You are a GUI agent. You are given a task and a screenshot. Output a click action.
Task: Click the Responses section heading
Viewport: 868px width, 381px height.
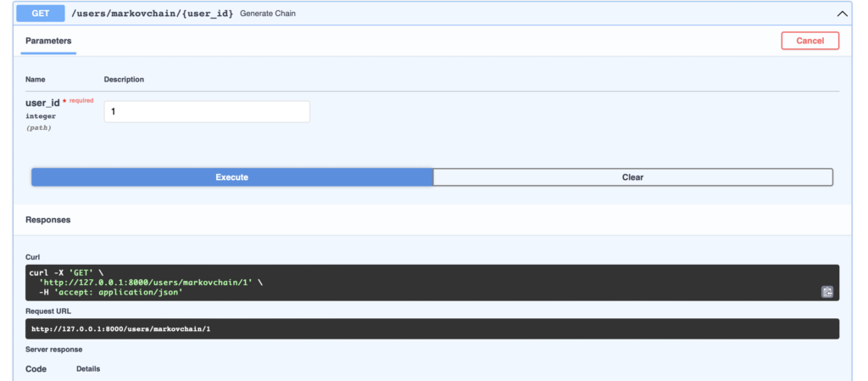pyautogui.click(x=47, y=220)
